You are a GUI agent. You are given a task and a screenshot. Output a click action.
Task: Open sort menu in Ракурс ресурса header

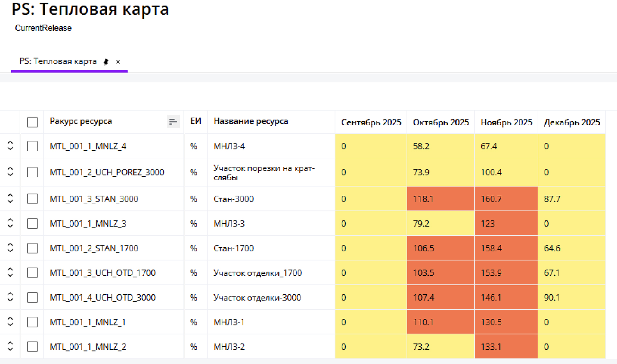coord(173,121)
